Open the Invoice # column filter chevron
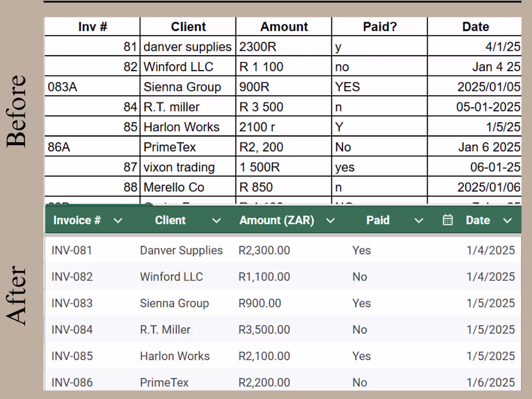 (x=118, y=220)
